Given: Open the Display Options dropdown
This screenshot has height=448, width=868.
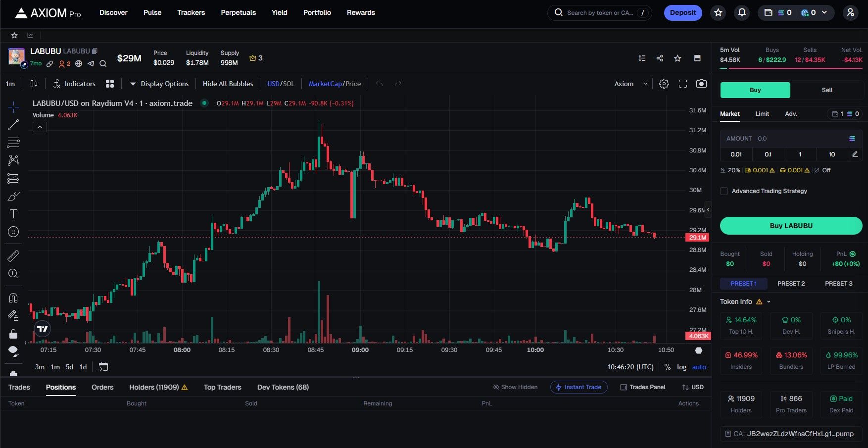Looking at the screenshot, I should coord(159,84).
